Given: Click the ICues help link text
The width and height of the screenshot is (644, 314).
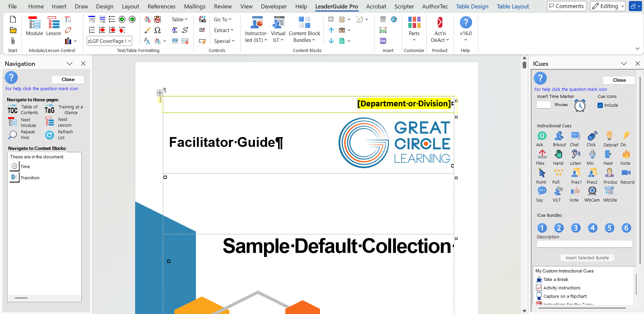Looking at the screenshot, I should 570,89.
